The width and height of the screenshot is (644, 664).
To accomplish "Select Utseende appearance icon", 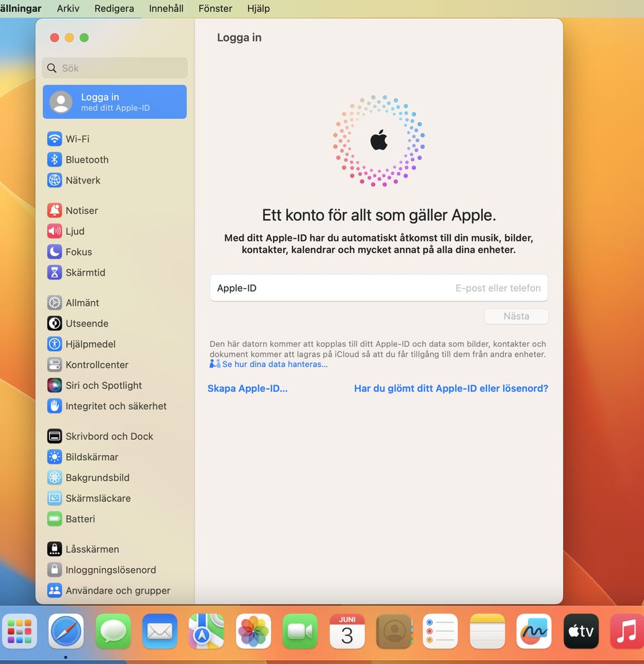I will (x=54, y=323).
